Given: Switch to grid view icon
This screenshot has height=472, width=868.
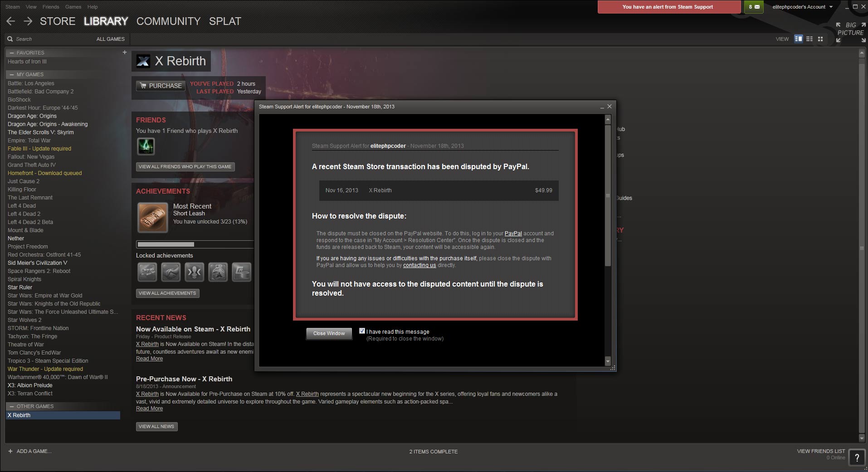Looking at the screenshot, I should pyautogui.click(x=820, y=39).
